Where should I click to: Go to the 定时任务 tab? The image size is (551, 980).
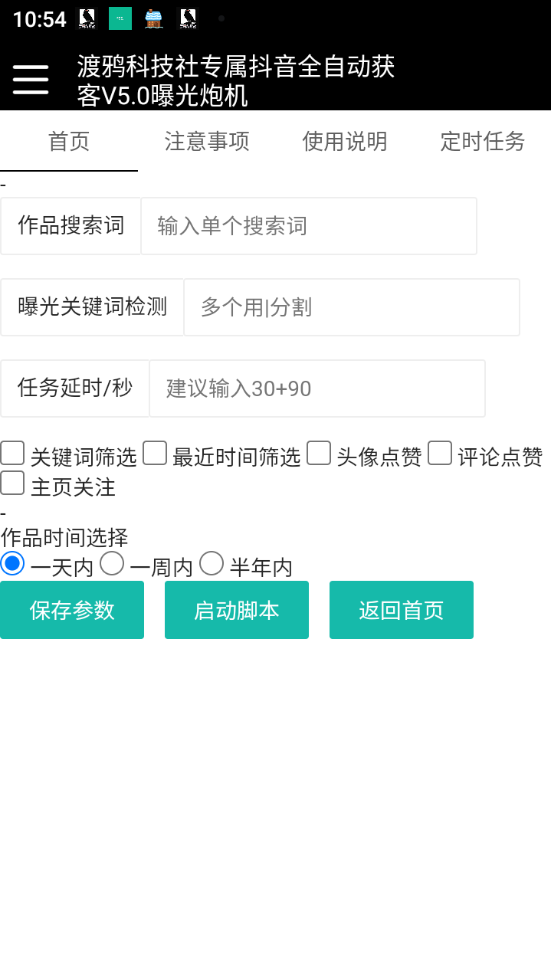click(482, 142)
